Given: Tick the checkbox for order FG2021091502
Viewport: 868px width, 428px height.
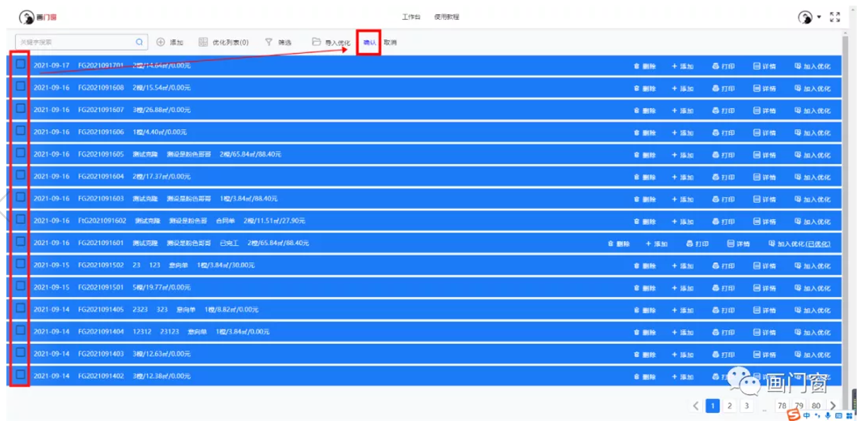Looking at the screenshot, I should pyautogui.click(x=21, y=264).
